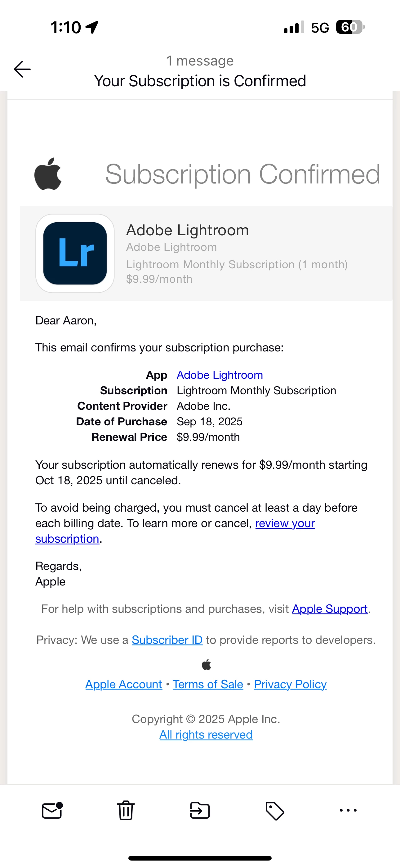Tap the label tag icon
Screen dimensions: 400x868
275,810
